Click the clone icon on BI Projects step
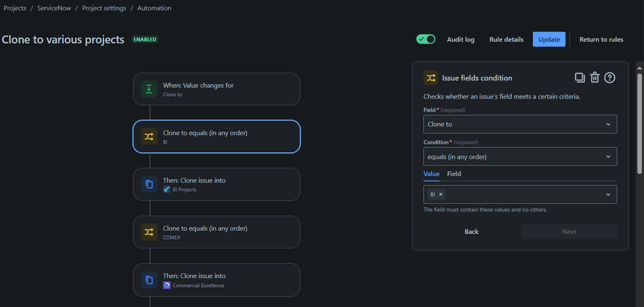This screenshot has height=307, width=644. [149, 184]
